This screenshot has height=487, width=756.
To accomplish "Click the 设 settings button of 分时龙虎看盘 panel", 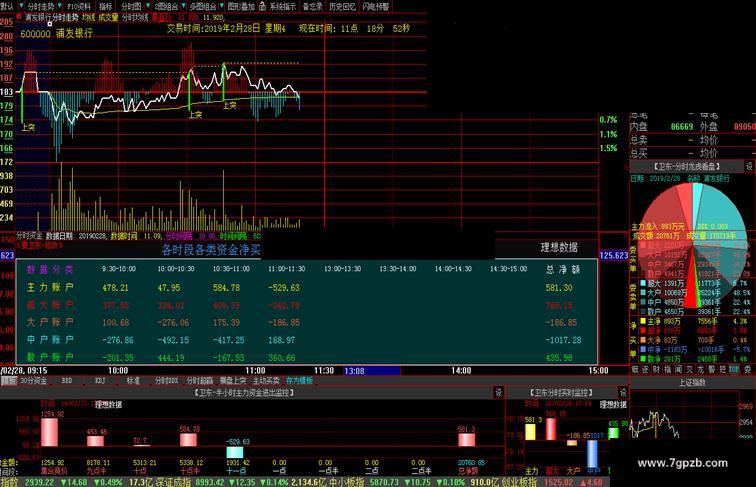I will point(749,166).
